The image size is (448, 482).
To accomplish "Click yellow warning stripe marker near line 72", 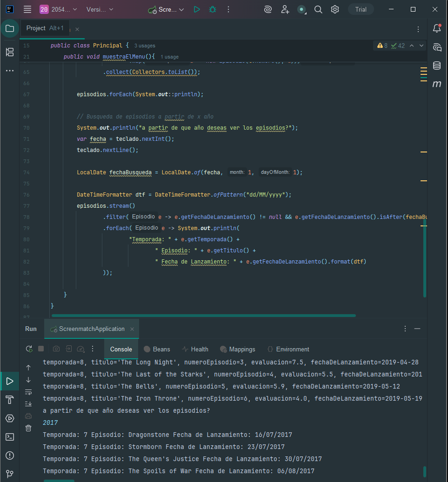I will coord(424,152).
